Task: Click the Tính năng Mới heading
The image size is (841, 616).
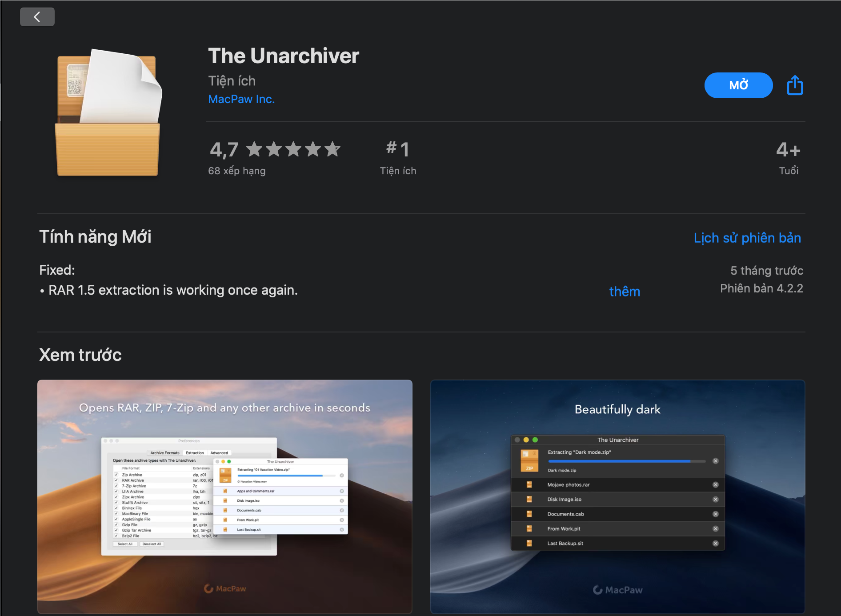Action: tap(95, 237)
